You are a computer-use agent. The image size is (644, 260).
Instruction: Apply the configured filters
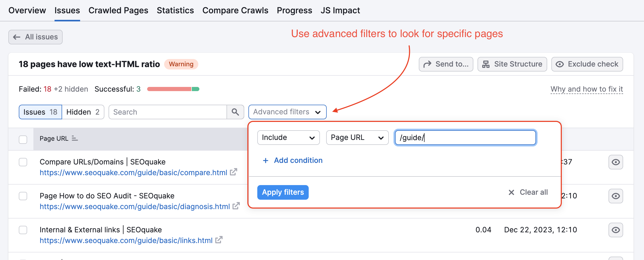(x=283, y=192)
